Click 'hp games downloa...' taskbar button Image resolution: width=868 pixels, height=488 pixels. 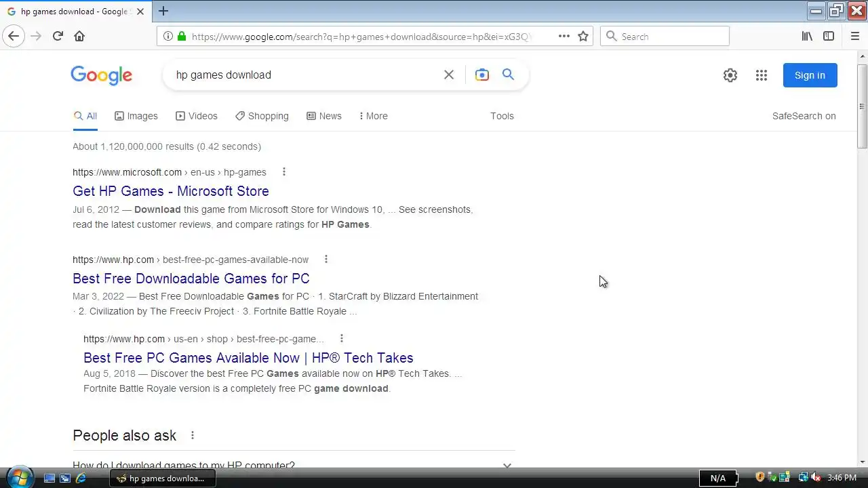[x=163, y=478]
